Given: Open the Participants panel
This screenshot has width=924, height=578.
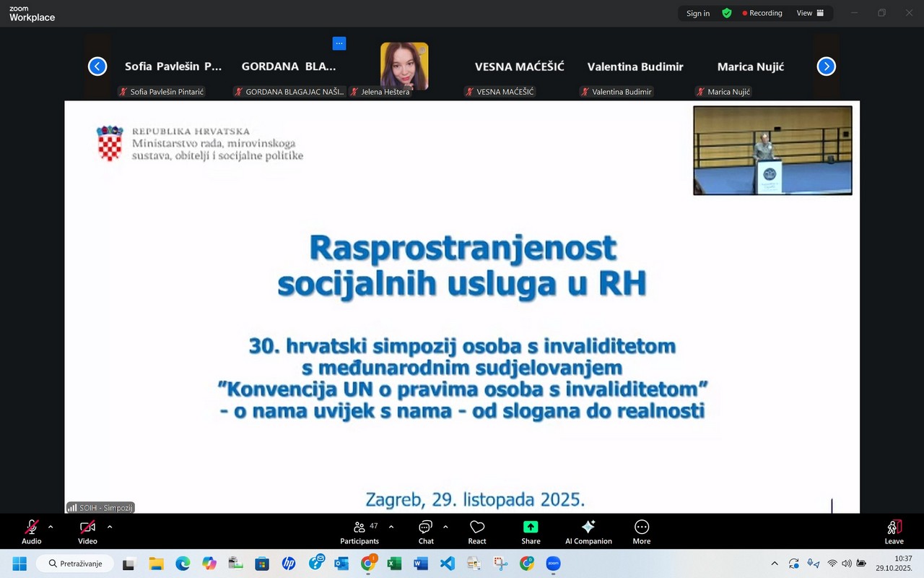Looking at the screenshot, I should coord(359,531).
